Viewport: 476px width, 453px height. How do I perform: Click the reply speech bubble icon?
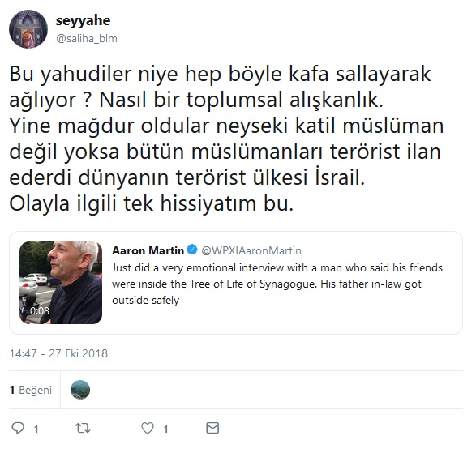point(18,428)
